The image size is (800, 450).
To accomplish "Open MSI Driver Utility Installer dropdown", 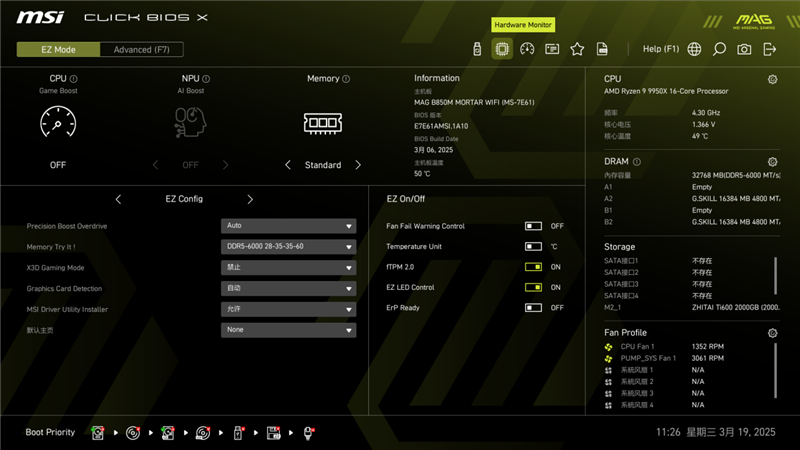I will [289, 309].
